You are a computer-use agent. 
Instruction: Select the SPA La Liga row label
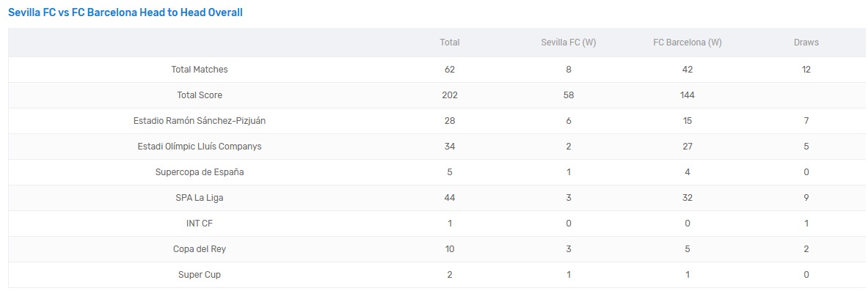coord(200,198)
